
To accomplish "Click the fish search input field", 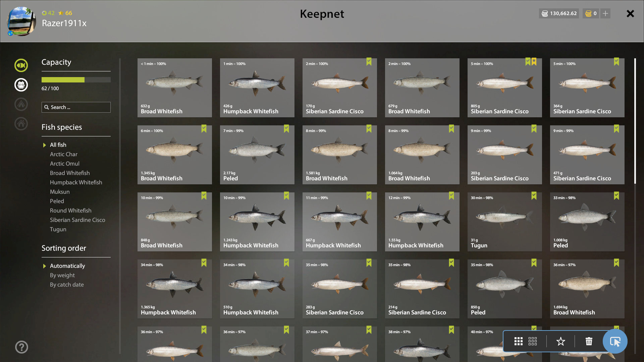I will [x=76, y=107].
